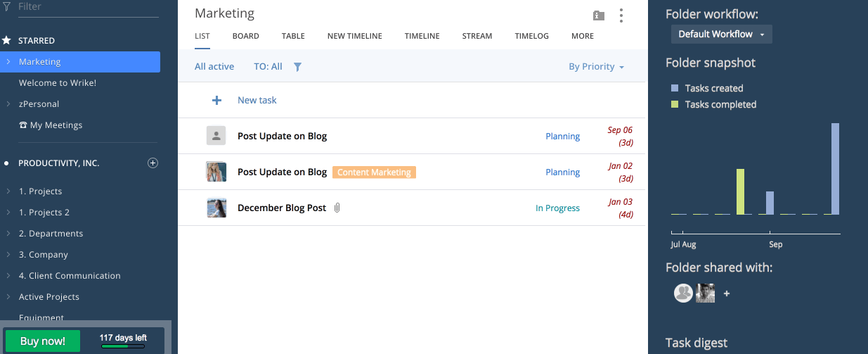
Task: Add a folder with the plus beside PRODUCTIVITY, INC.
Action: point(153,163)
